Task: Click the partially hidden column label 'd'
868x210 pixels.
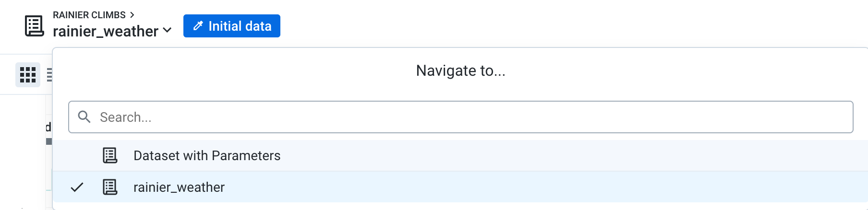Action: pyautogui.click(x=48, y=127)
